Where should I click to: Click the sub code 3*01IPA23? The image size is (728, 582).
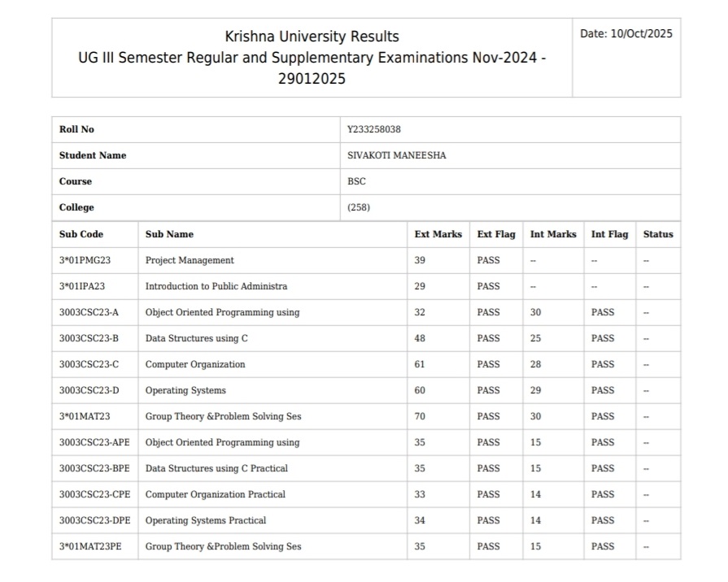pos(82,286)
